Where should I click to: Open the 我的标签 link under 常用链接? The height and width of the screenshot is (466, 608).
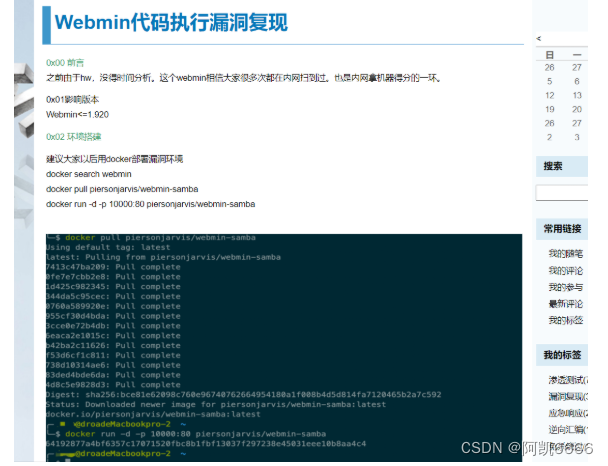pos(566,320)
